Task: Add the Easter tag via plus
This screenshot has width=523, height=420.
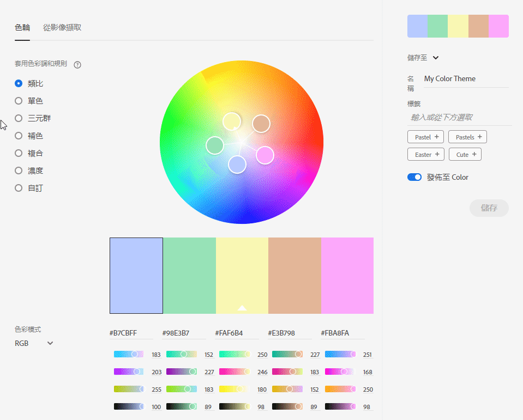Action: [437, 154]
